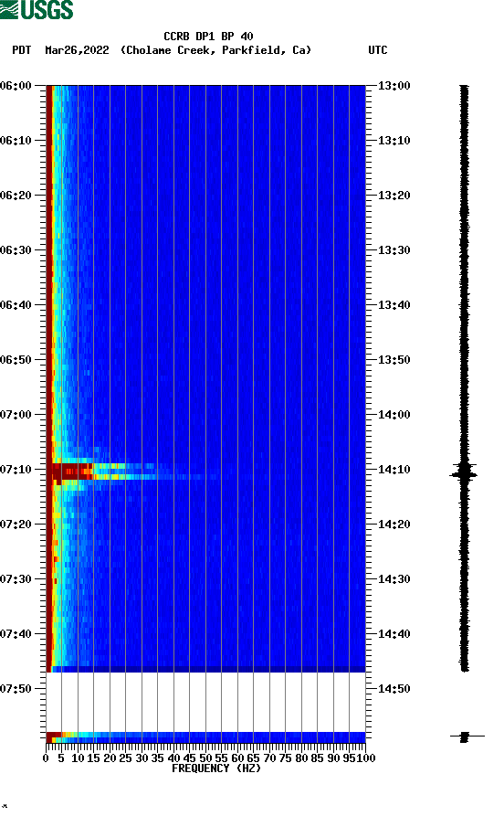Viewport: 504px width, 816px height.
Task: Click the 06:00 PDT time label
Action: click(16, 85)
